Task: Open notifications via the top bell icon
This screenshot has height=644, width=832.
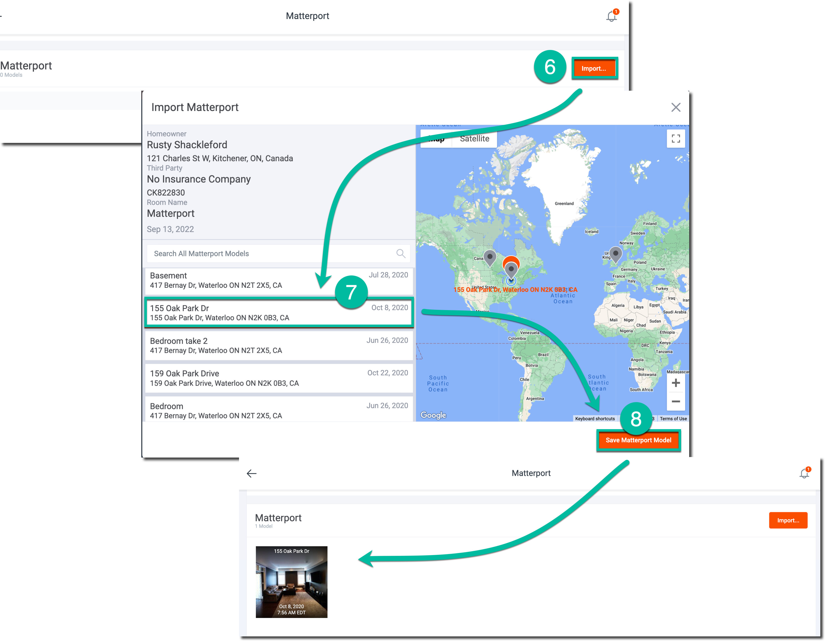Action: tap(611, 16)
